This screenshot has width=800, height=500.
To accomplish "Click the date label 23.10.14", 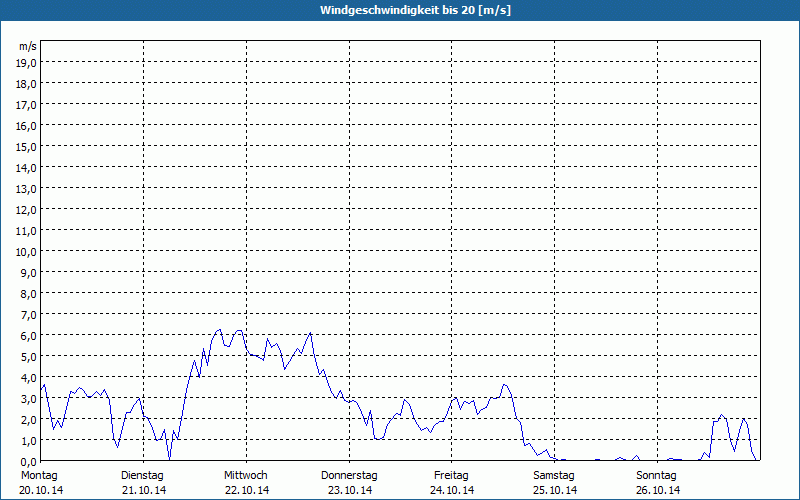I will [350, 490].
